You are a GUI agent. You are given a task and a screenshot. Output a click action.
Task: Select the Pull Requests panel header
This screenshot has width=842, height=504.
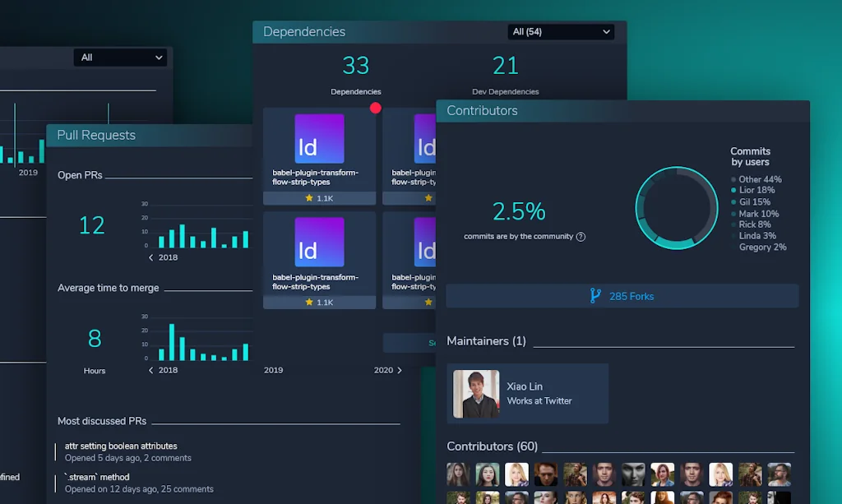96,136
